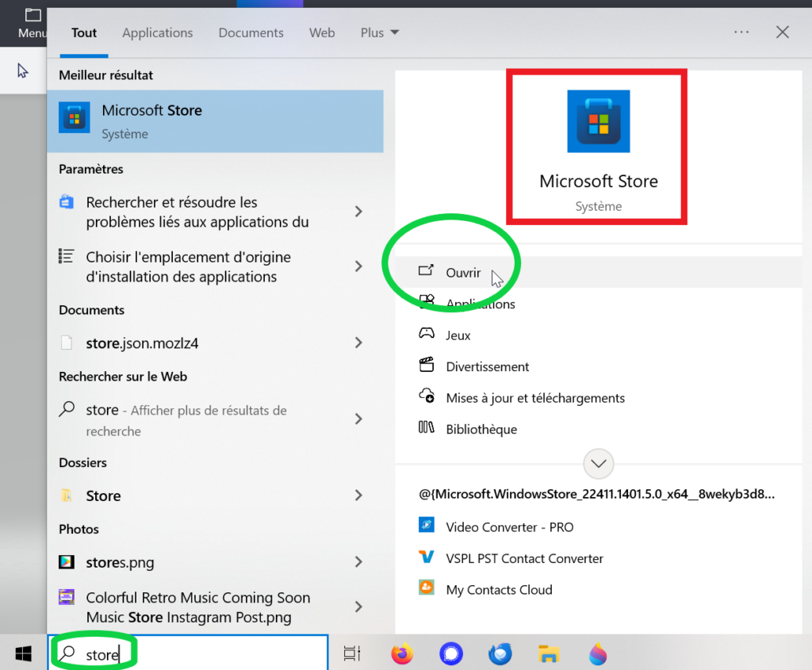The width and height of the screenshot is (812, 670).
Task: Open Mises à jour et téléchargements
Action: (535, 398)
